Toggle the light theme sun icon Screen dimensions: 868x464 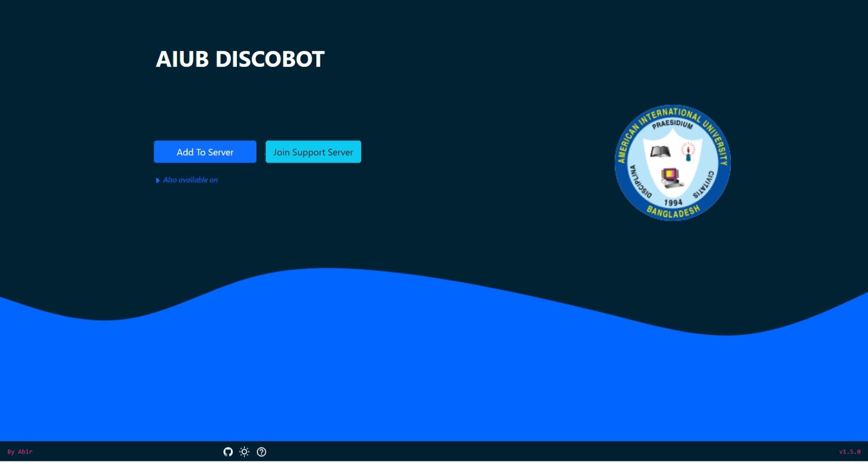[244, 452]
